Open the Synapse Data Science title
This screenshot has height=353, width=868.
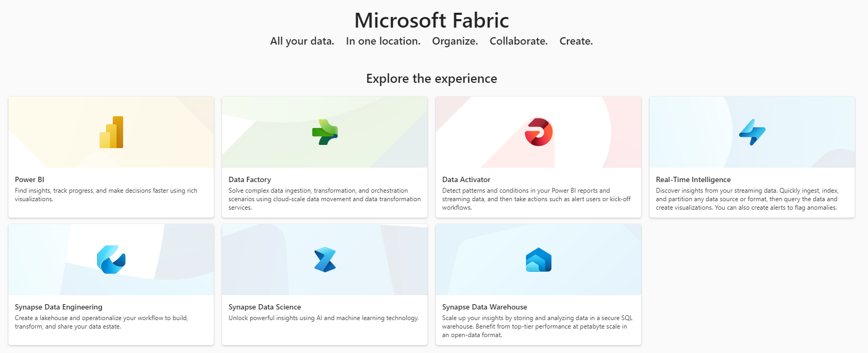point(265,307)
